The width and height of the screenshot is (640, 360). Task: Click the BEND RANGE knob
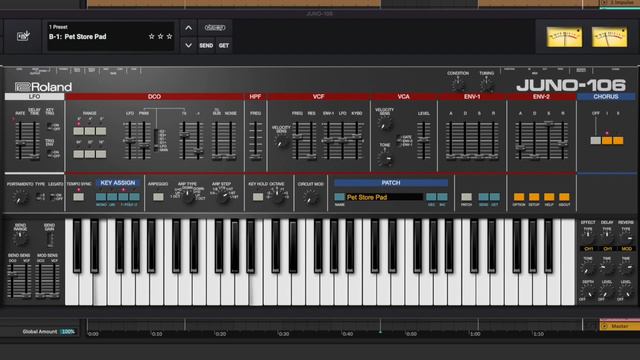20,238
